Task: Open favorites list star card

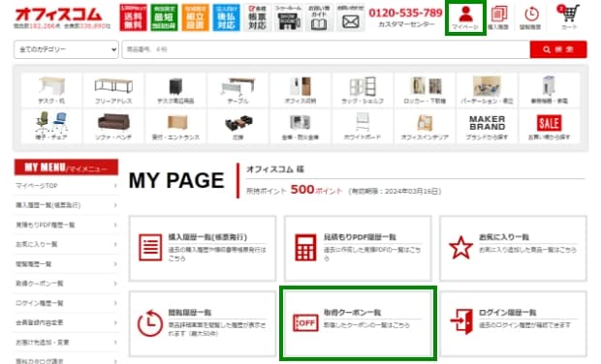Action: pos(513,248)
